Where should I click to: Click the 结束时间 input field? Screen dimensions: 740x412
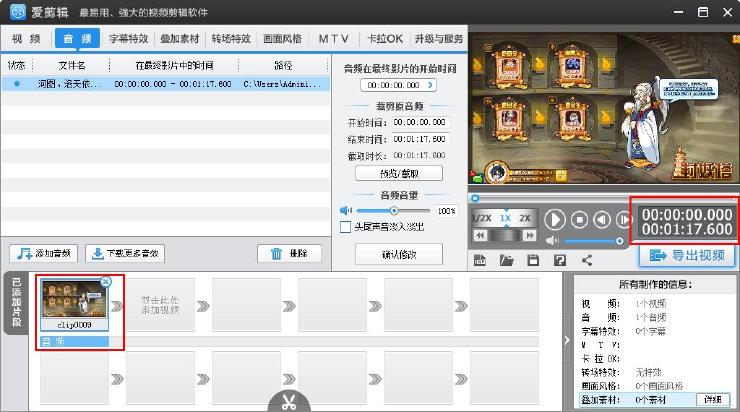pos(420,139)
